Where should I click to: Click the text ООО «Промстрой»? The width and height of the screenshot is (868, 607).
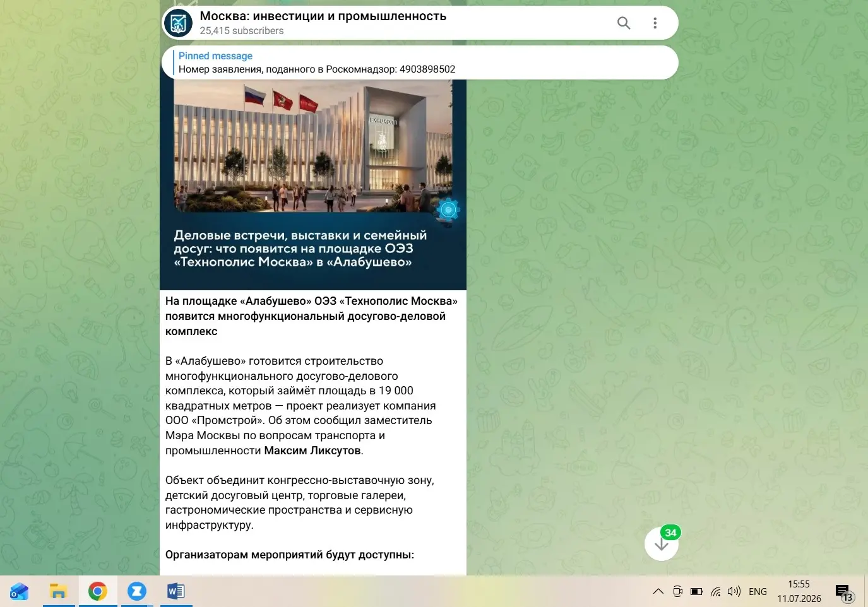click(x=213, y=420)
